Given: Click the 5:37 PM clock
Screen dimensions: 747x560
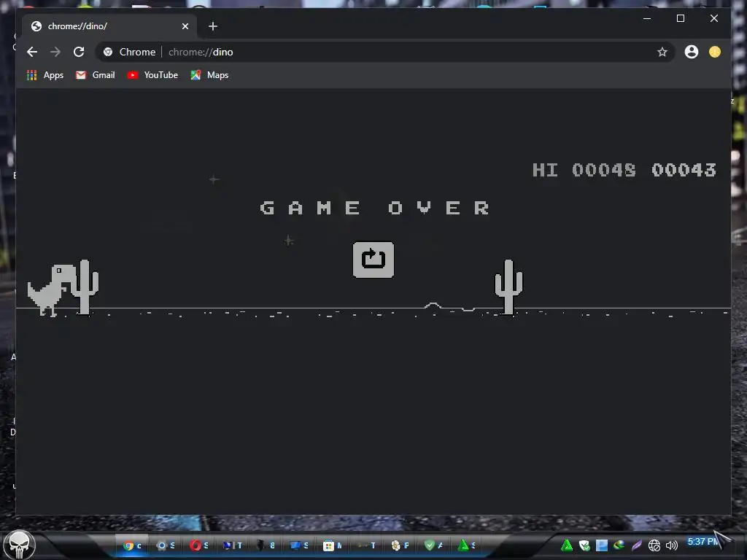Looking at the screenshot, I should coord(703,542).
